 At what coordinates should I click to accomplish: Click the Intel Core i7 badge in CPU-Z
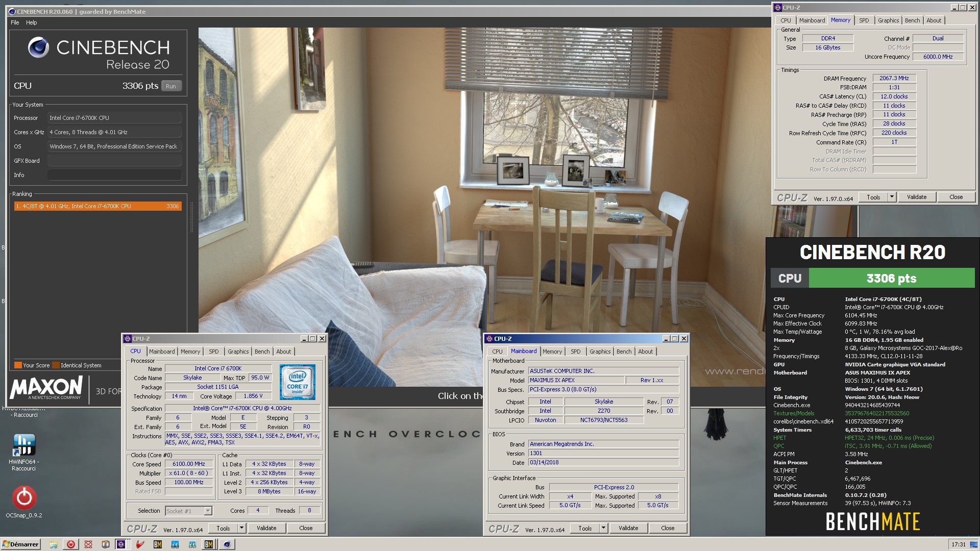coord(298,382)
